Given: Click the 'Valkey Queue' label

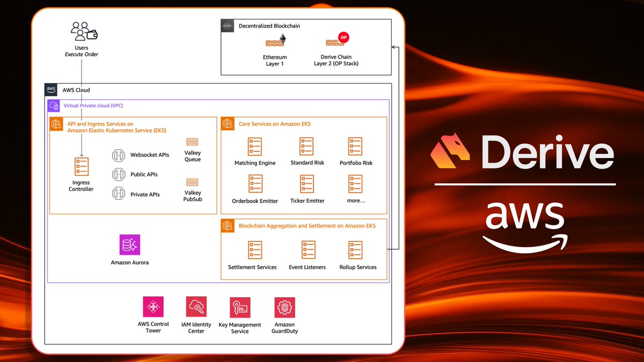Looking at the screenshot, I should [x=193, y=156].
